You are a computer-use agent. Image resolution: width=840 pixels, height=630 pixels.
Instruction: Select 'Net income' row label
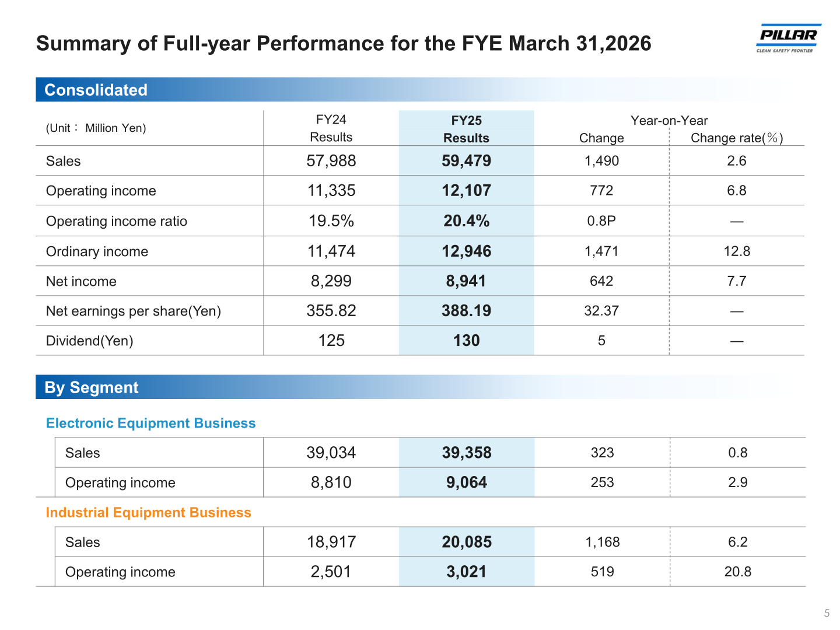click(x=81, y=281)
